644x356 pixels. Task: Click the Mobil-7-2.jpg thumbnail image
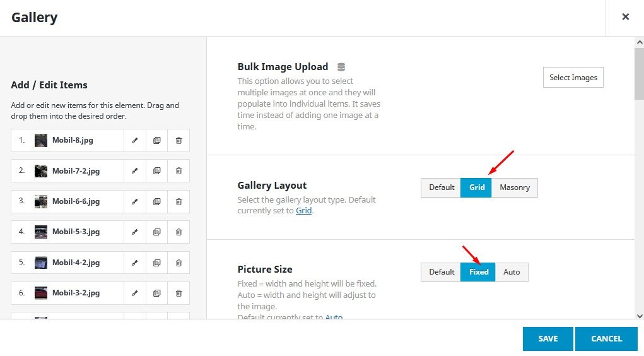pyautogui.click(x=41, y=171)
